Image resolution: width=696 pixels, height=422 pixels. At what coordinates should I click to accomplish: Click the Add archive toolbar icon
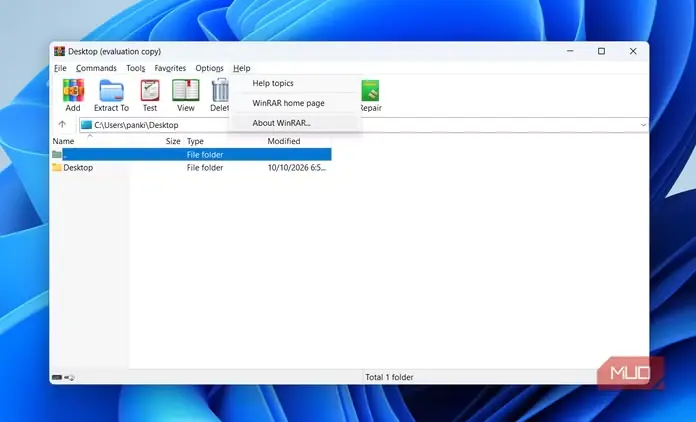coord(73,91)
